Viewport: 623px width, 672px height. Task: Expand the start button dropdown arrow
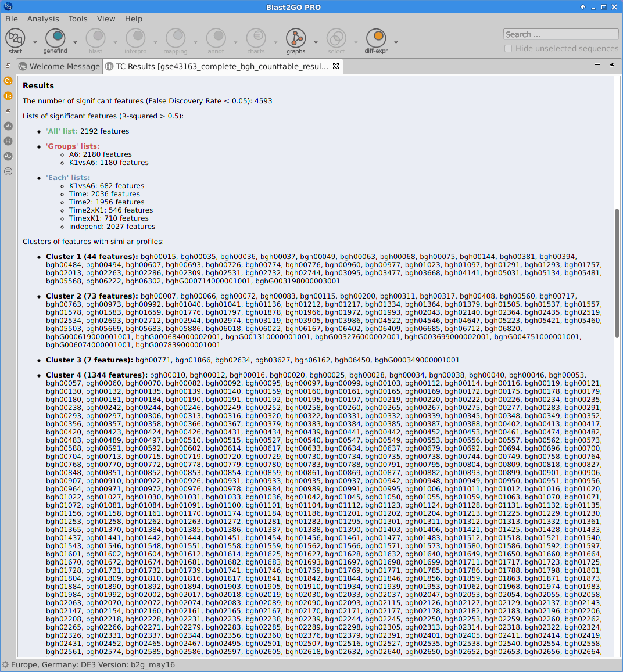pos(35,42)
